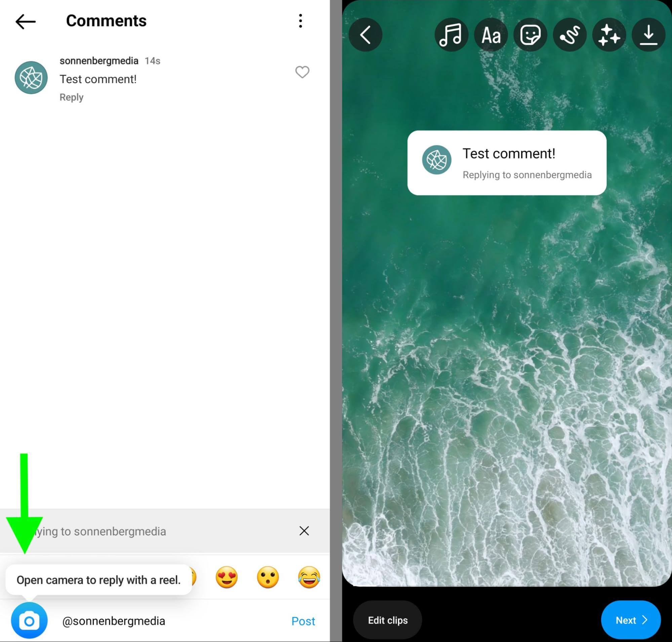Tap sonnenbergmedia profile icon
The height and width of the screenshot is (642, 672).
point(31,76)
